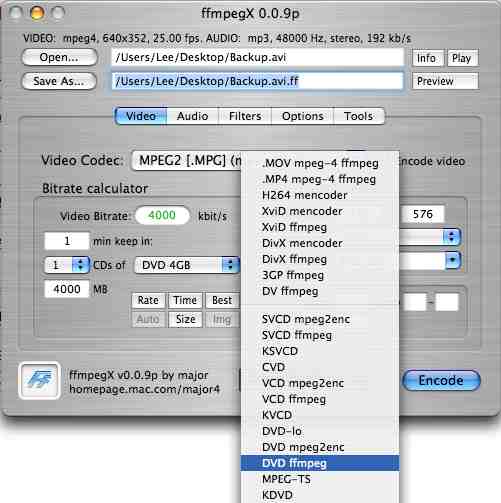Select VCD ffmpeg preset
This screenshot has height=503, width=501.
coord(320,399)
